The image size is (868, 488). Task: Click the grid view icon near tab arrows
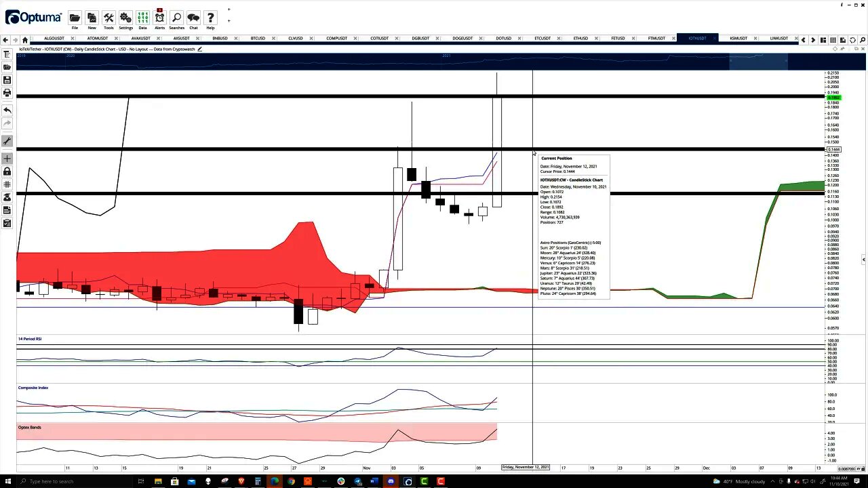[x=833, y=40]
